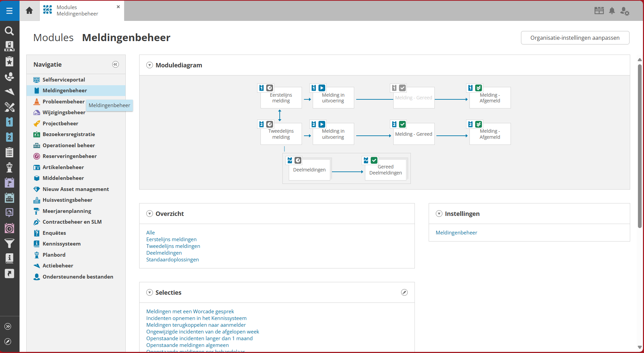This screenshot has height=353, width=644.
Task: Select Probleembeheer in navigation
Action: pyautogui.click(x=63, y=101)
